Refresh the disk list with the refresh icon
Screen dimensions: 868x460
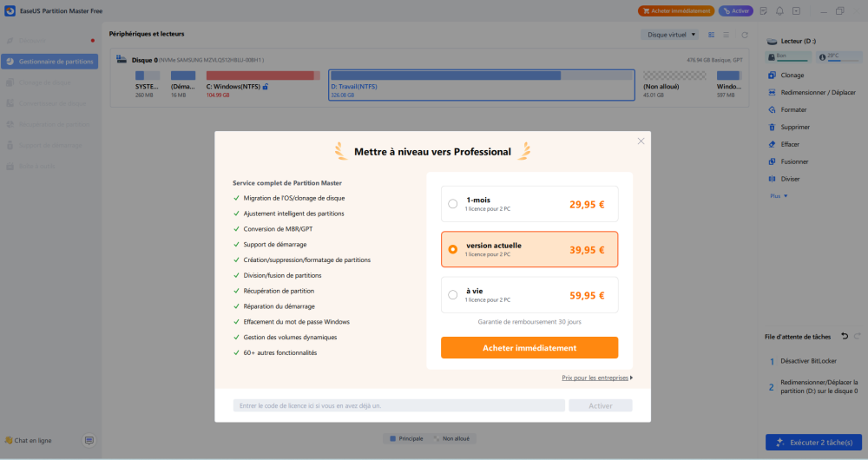coord(744,35)
